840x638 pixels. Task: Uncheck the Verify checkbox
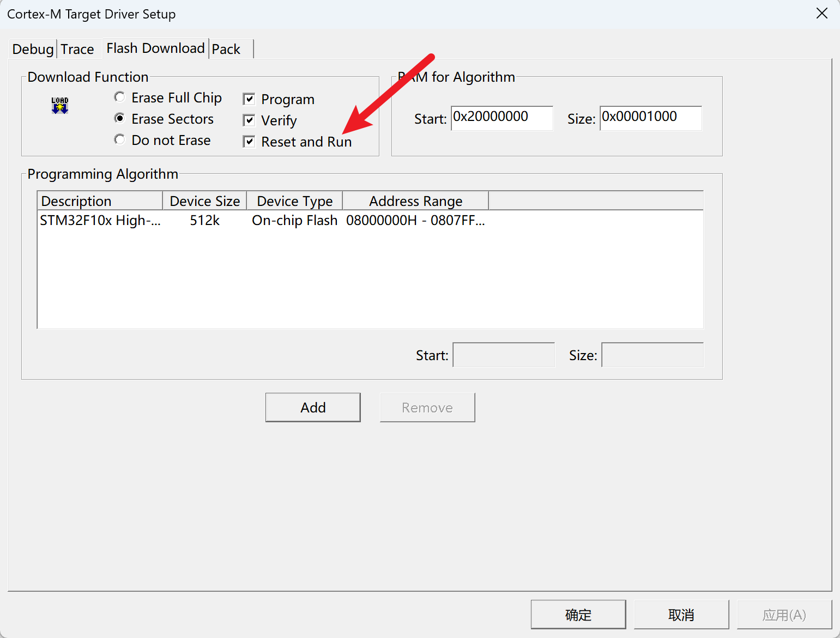(249, 120)
